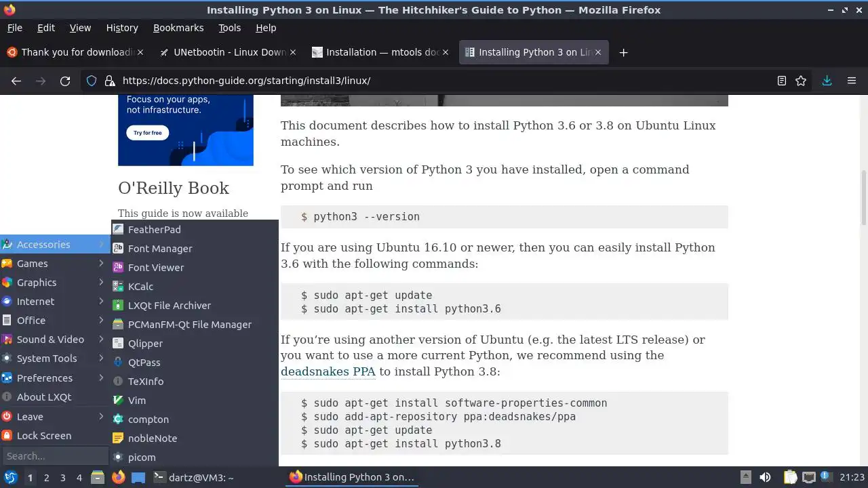Screen dimensions: 868x488
Task: Click the update notifier tray icon
Action: [826, 477]
